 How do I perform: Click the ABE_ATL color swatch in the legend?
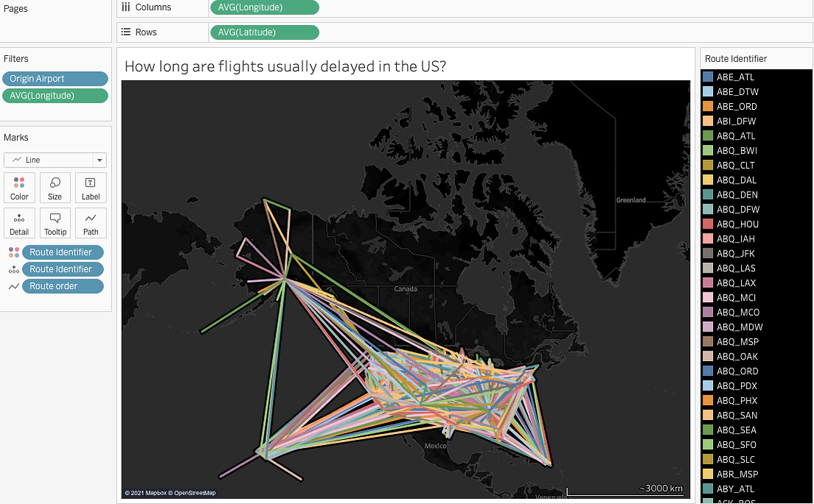707,77
